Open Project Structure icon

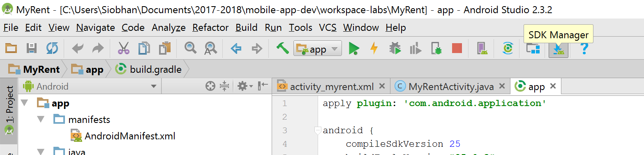[x=533, y=49]
